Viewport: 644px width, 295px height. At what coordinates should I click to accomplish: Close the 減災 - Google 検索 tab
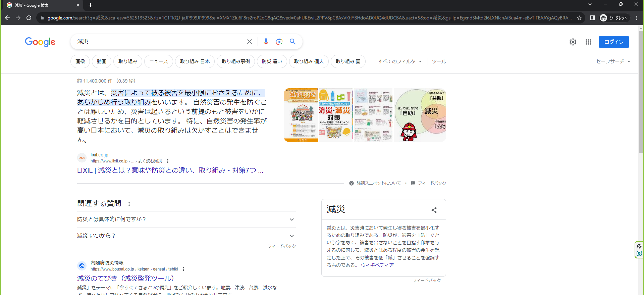[x=78, y=5]
